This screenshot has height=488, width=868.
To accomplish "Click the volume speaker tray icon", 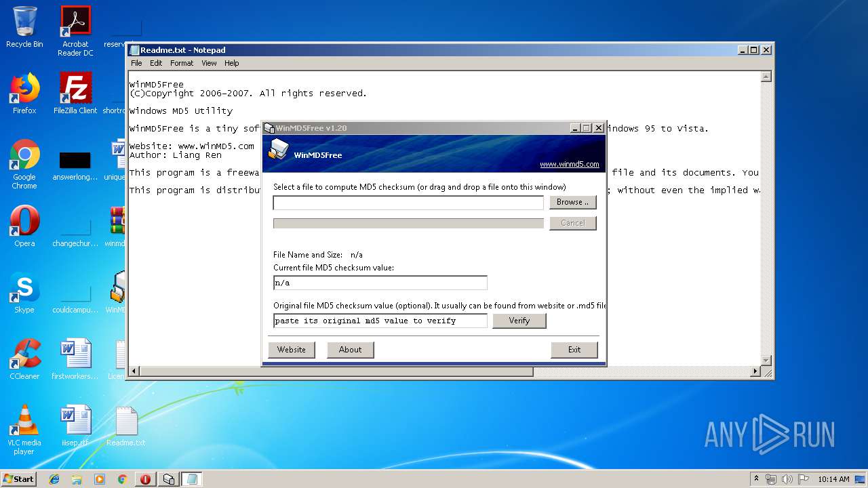I will (787, 479).
